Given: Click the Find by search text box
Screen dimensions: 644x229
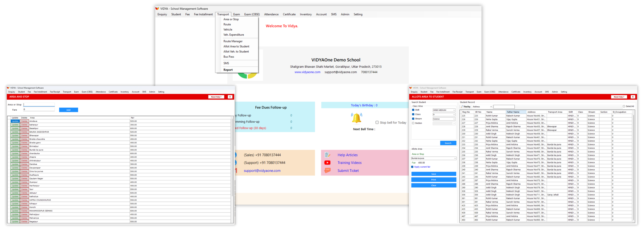Looking at the screenshot, I should point(504,107).
